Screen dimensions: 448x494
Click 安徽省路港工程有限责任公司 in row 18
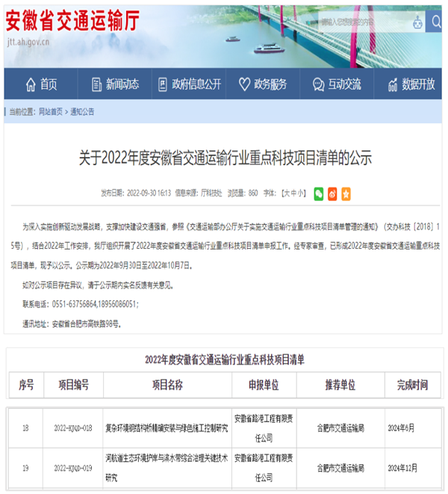click(x=264, y=428)
